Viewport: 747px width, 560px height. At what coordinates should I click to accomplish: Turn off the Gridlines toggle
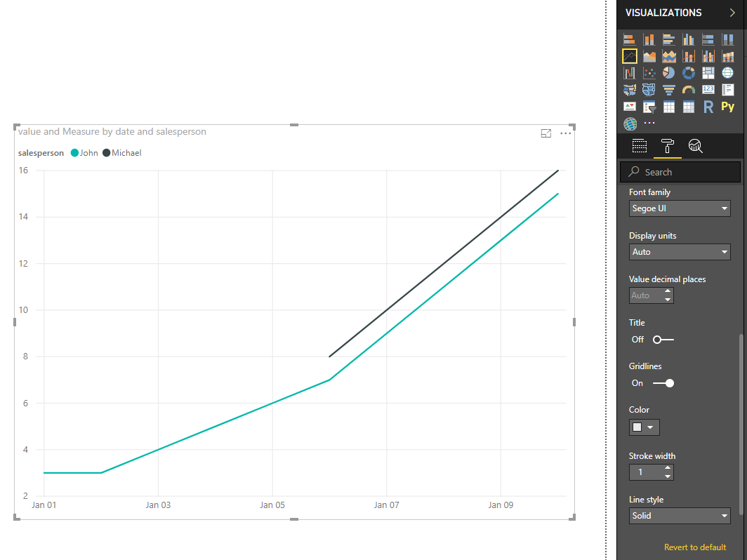tap(663, 383)
